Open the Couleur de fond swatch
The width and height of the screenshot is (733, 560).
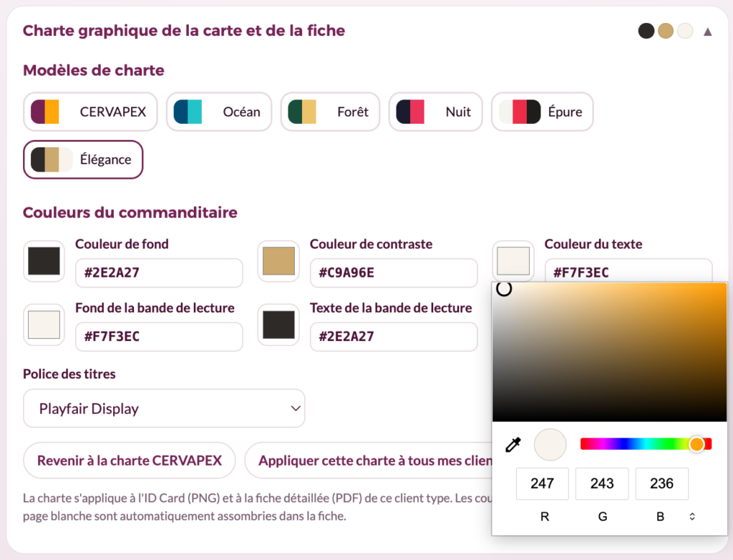point(44,261)
